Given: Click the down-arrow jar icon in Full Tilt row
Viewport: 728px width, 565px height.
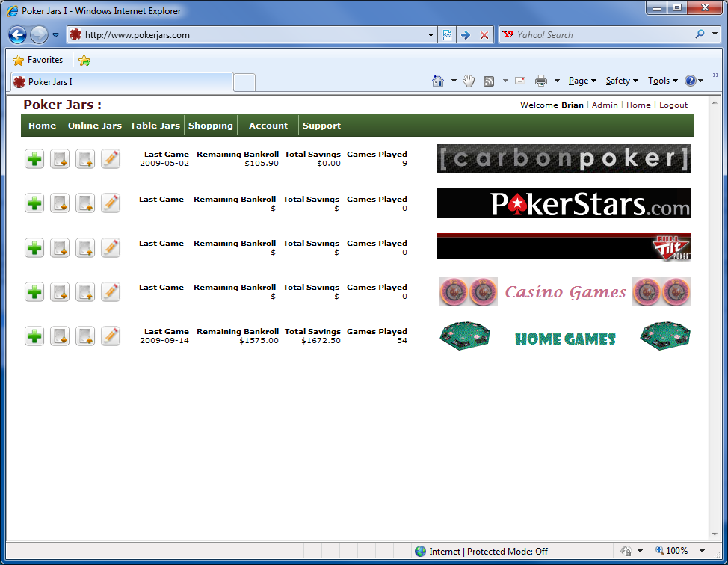Looking at the screenshot, I should point(60,248).
